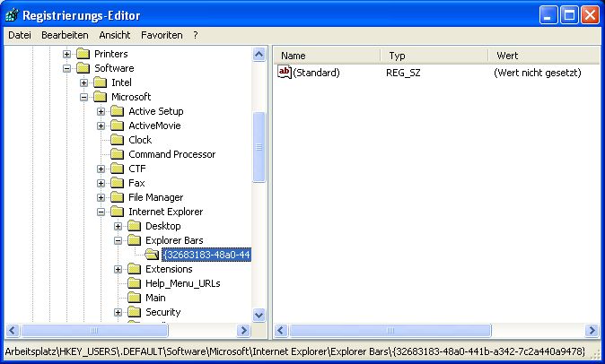Click the File Manager folder icon
Screen dimensions: 605x364
tap(117, 197)
